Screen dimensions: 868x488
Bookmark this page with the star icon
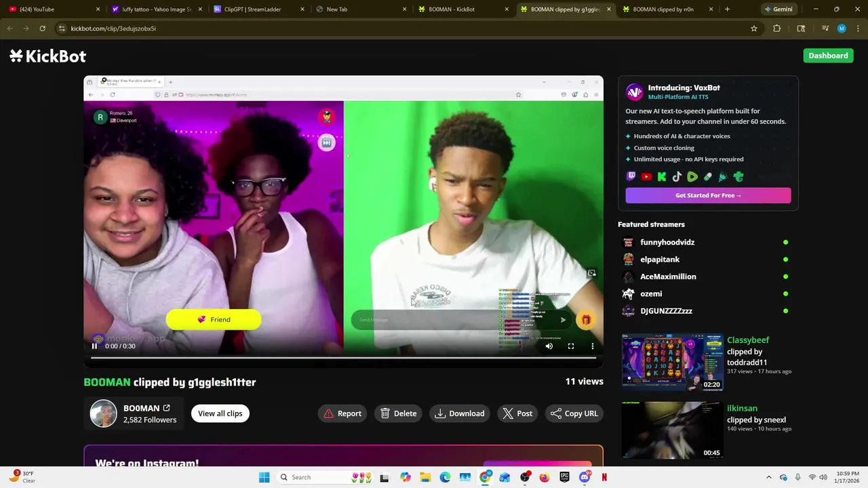(753, 28)
